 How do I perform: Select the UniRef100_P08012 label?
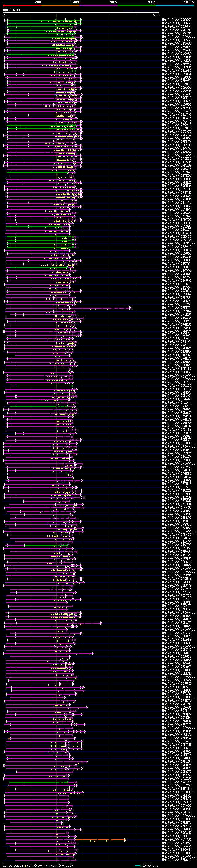pos(177,250)
